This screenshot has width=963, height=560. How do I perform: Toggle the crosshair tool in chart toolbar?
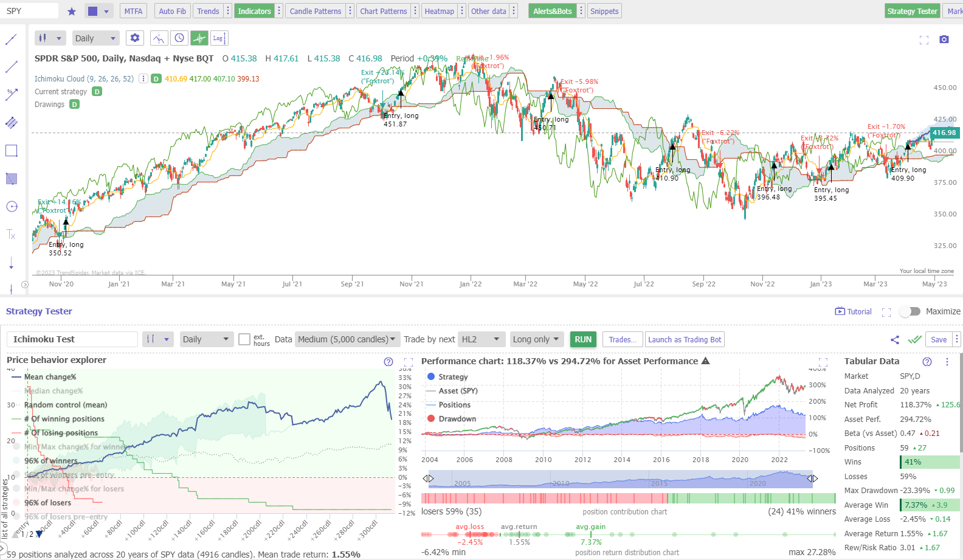tap(199, 38)
